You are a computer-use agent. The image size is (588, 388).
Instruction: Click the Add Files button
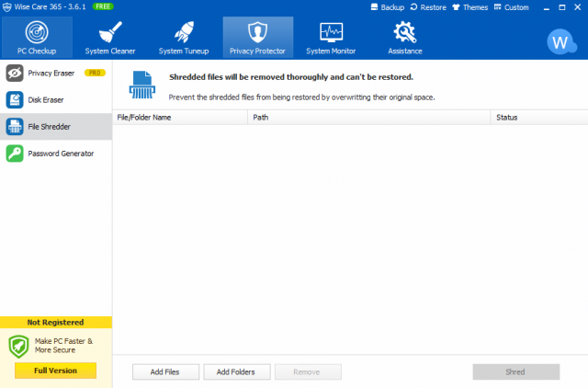coord(165,371)
